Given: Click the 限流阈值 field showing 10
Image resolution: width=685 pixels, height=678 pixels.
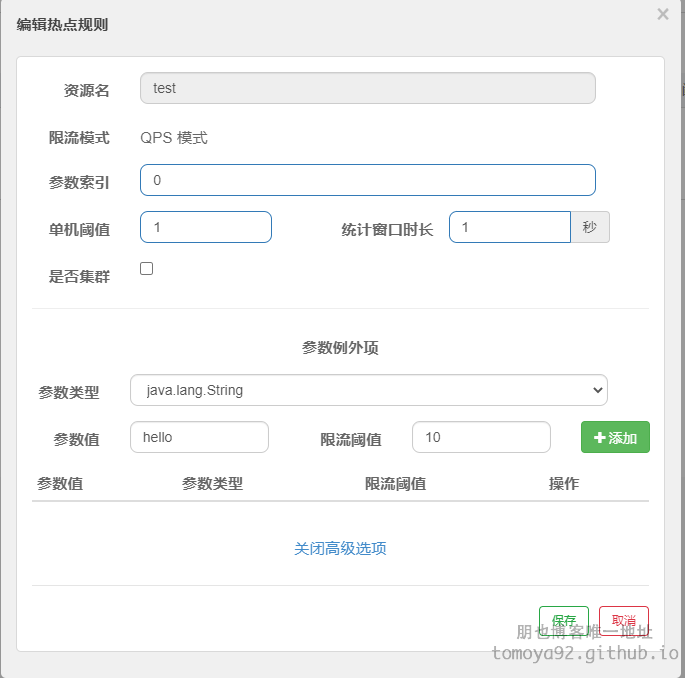Looking at the screenshot, I should tap(481, 437).
